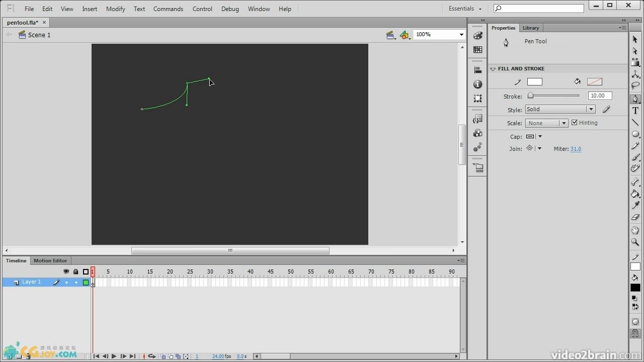Open the Code Snippets panel icon
The image size is (644, 362).
(477, 119)
